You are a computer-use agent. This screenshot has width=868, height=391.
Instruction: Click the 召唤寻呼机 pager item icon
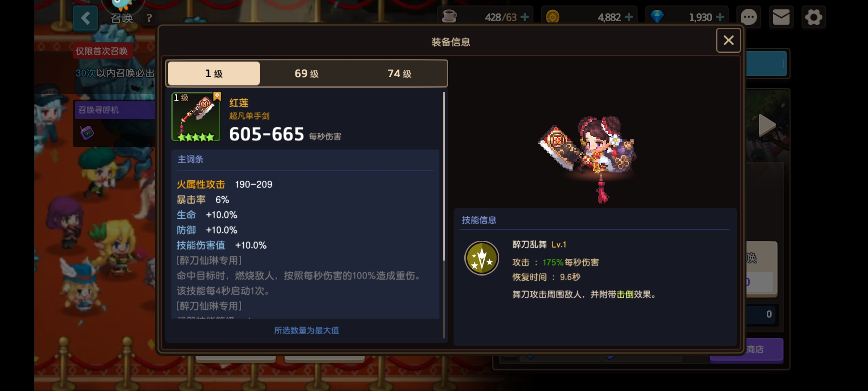click(87, 133)
